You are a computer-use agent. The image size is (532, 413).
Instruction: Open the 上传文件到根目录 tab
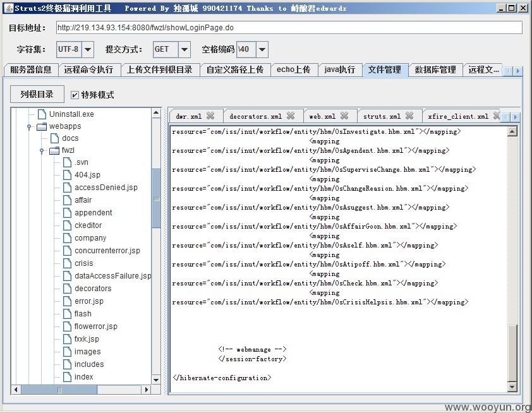click(x=160, y=70)
